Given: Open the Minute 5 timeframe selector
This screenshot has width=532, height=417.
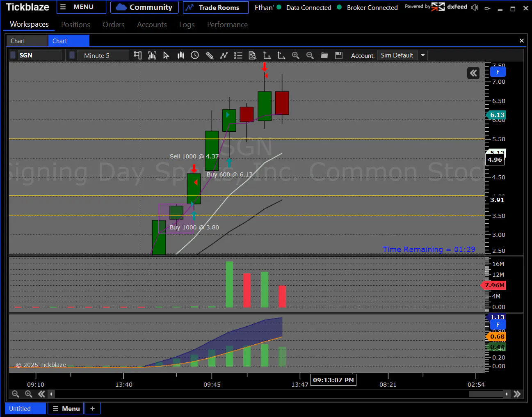Looking at the screenshot, I should tap(103, 55).
